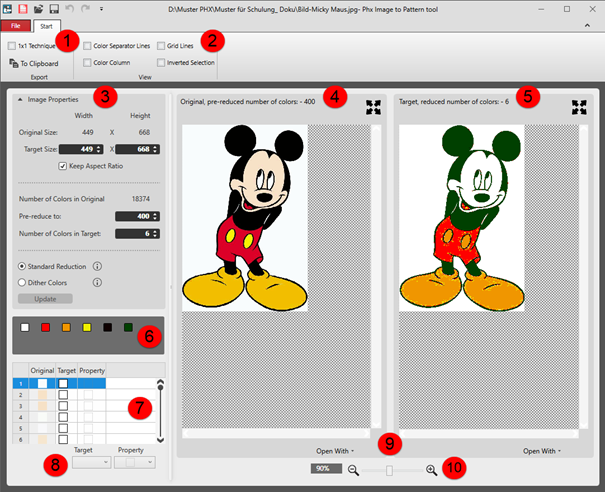Image resolution: width=605 pixels, height=492 pixels.
Task: Switch to the Start ribbon tab
Action: pos(44,25)
